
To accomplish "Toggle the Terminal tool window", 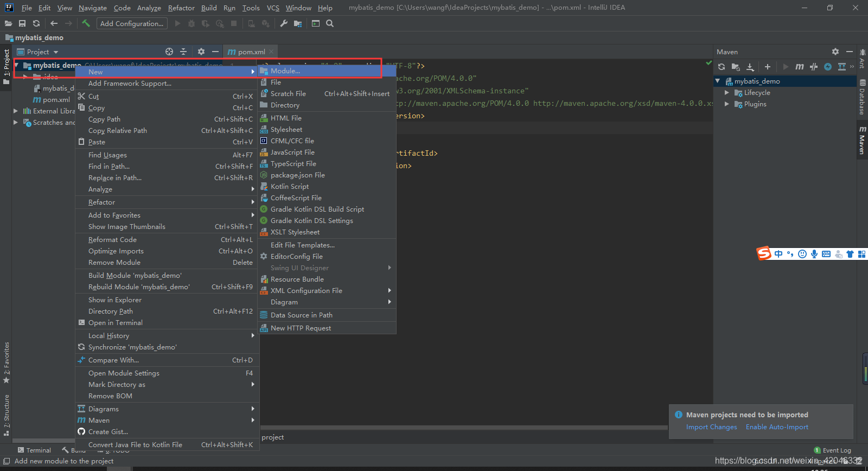I will tap(34, 450).
